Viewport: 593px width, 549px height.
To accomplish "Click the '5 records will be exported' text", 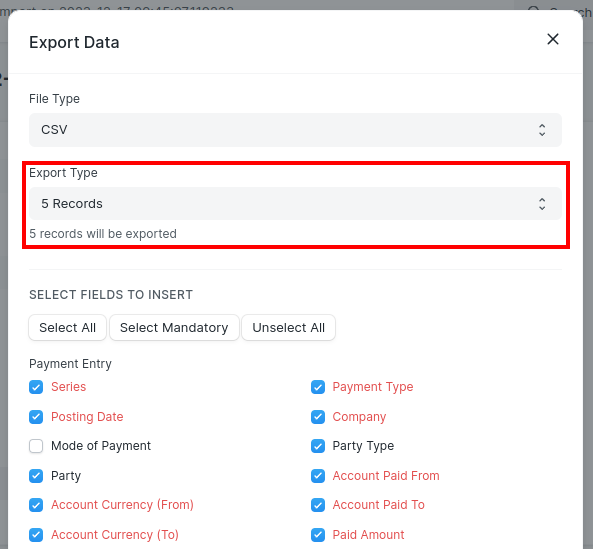I will (x=103, y=234).
